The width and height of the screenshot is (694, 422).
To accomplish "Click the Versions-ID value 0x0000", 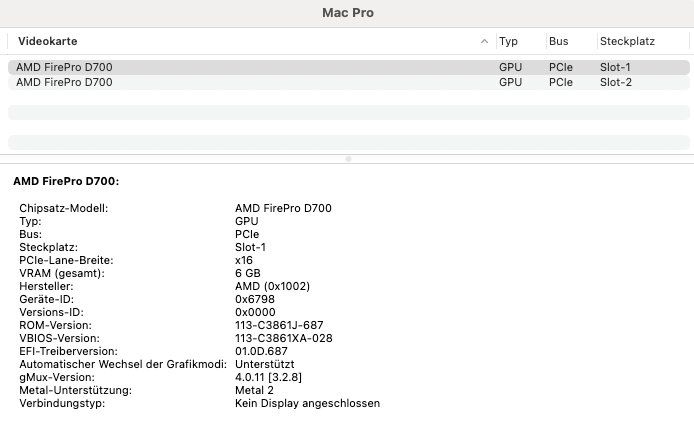I will point(255,312).
